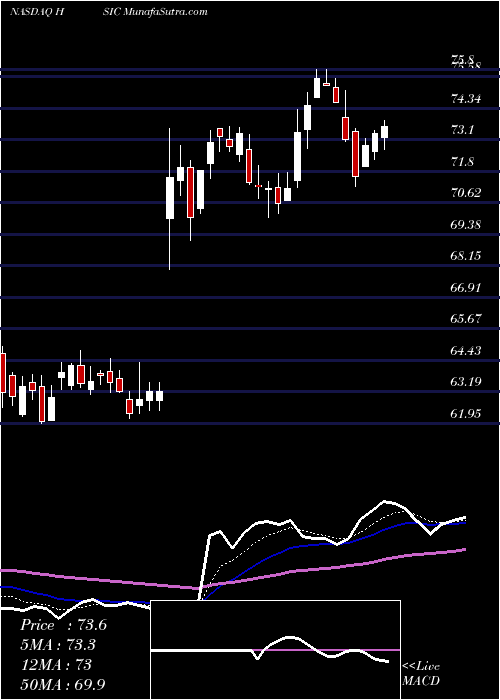
Task: Open the MACD inset chart panel
Action: (276, 650)
